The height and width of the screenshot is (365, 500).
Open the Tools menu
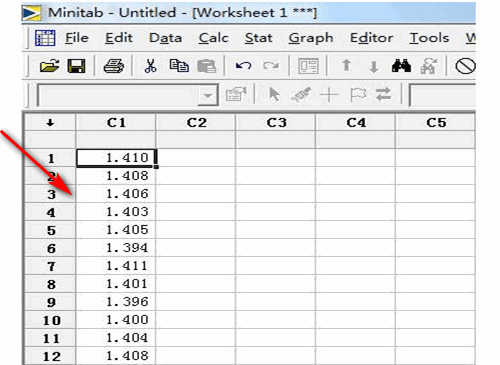(429, 38)
